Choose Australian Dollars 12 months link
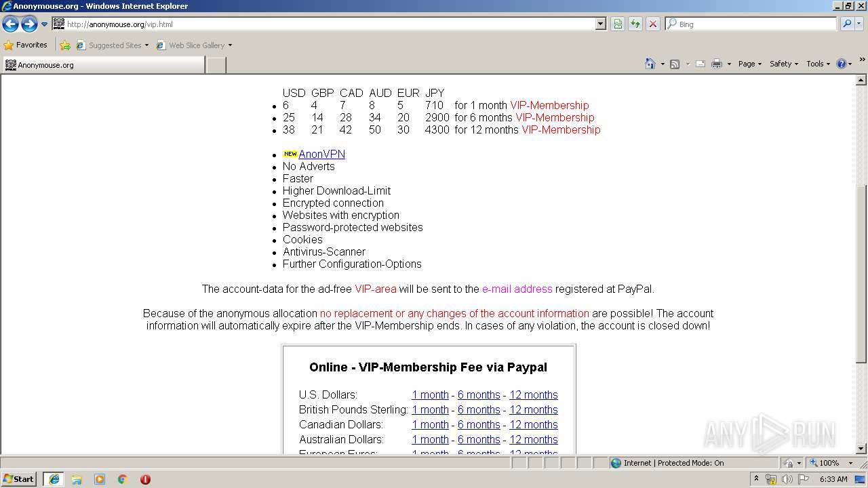 coord(534,439)
